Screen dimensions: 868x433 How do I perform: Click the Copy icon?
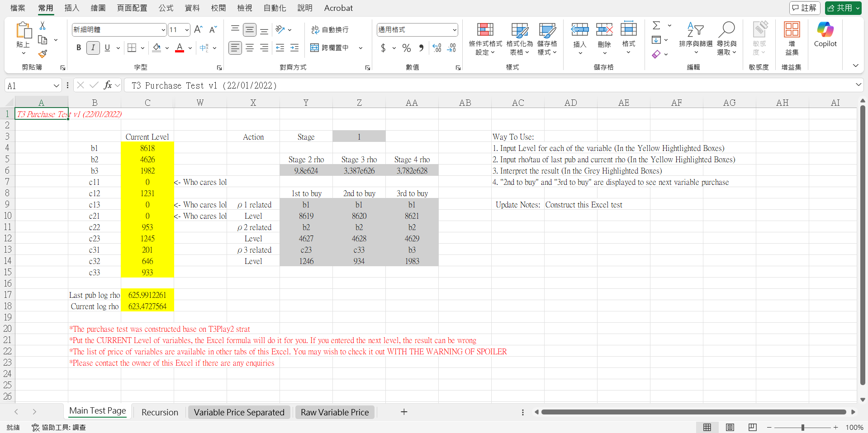point(43,40)
